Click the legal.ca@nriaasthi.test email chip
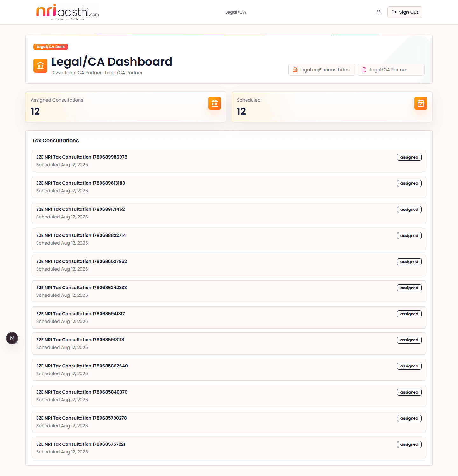This screenshot has width=458, height=476. (322, 70)
